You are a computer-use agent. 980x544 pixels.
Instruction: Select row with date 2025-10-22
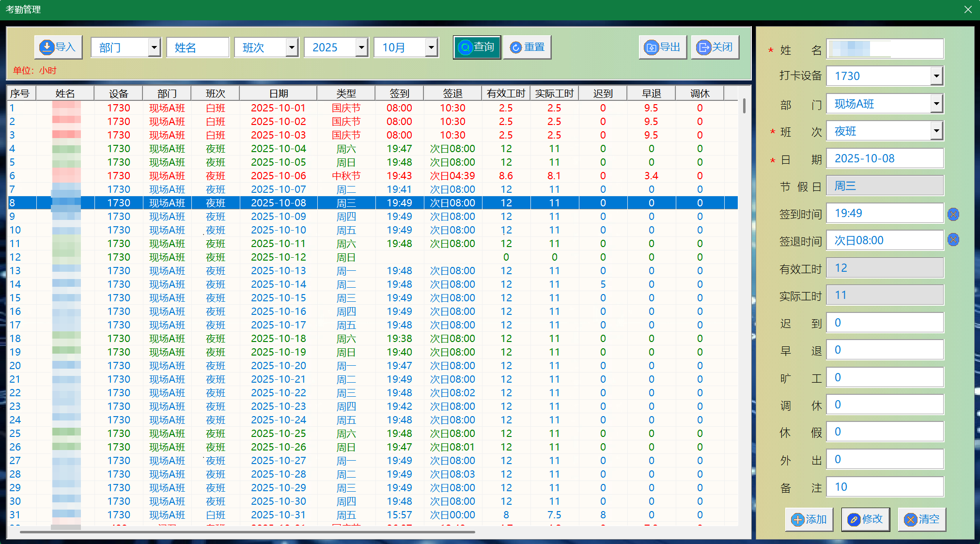click(372, 393)
